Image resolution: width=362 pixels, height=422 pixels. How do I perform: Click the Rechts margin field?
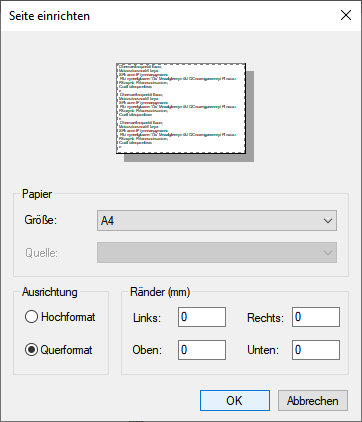[316, 317]
